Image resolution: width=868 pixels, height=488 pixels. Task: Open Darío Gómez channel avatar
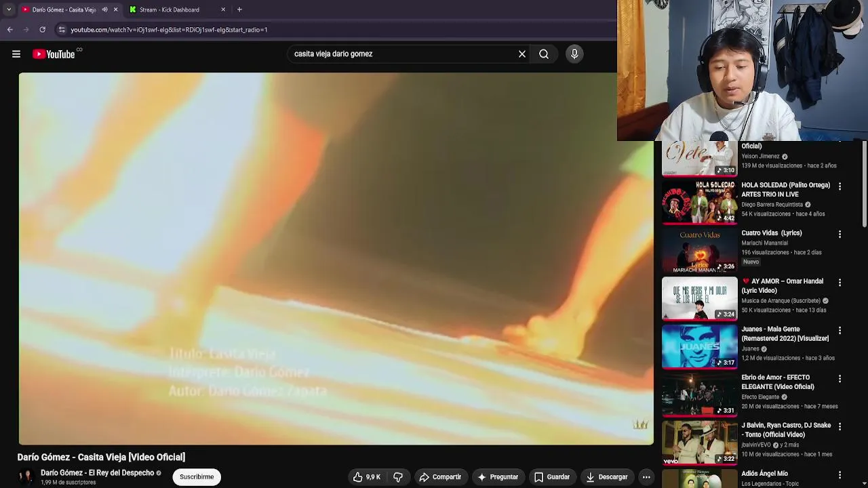tap(26, 477)
